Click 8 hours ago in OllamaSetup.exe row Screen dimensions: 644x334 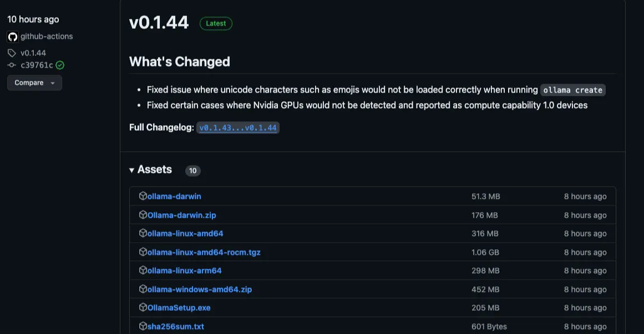[x=585, y=308]
